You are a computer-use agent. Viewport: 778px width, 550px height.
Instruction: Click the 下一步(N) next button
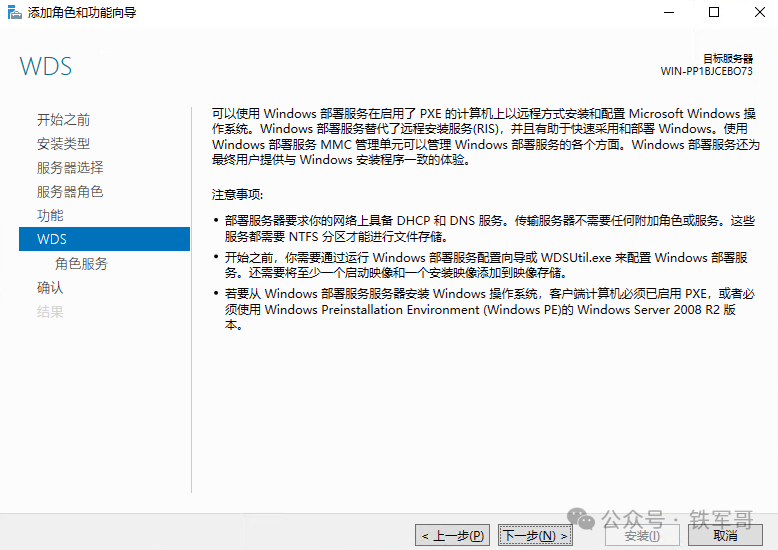(x=535, y=536)
